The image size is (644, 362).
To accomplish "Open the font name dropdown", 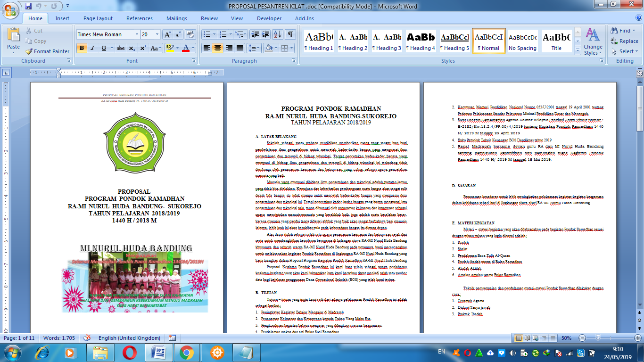I will coord(137,34).
